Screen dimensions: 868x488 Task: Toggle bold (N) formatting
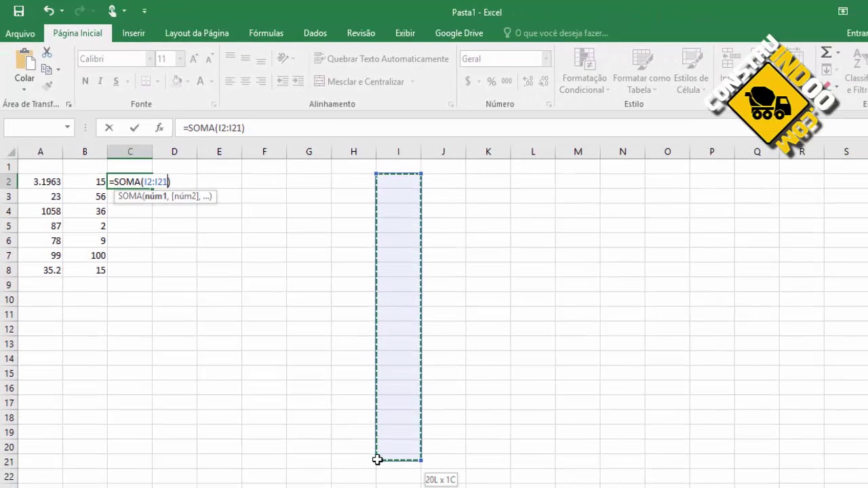[x=85, y=81]
